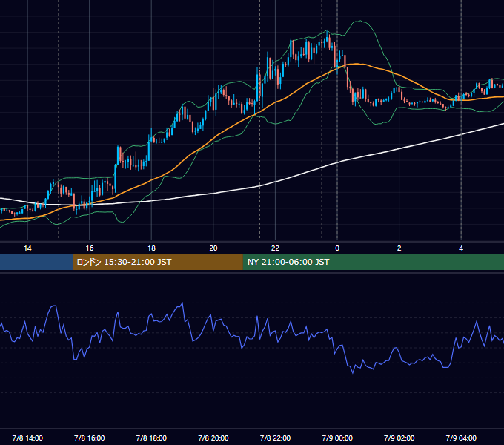Click the 0 hour label on price chart axis
The width and height of the screenshot is (504, 445).
point(337,248)
